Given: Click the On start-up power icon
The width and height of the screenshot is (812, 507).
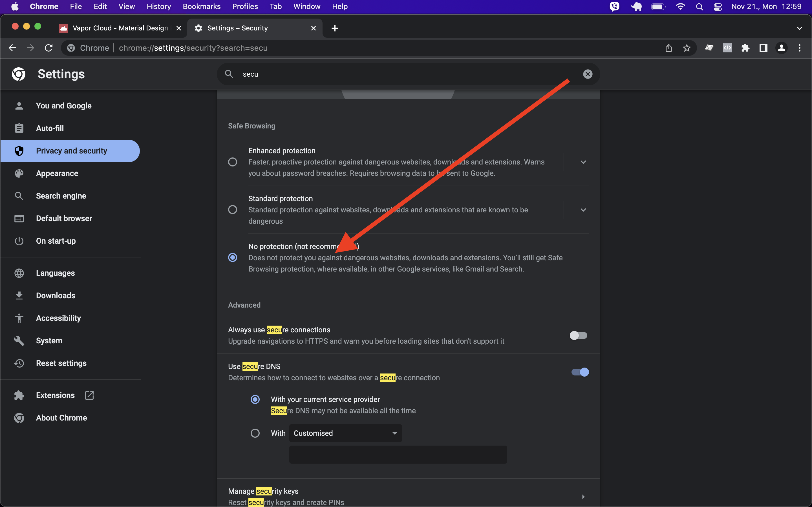Looking at the screenshot, I should (19, 241).
